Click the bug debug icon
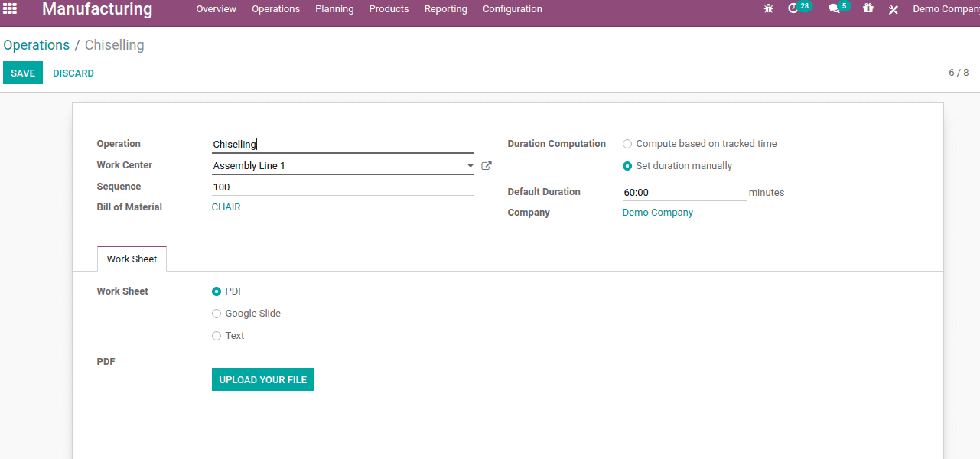This screenshot has height=459, width=980. pyautogui.click(x=768, y=9)
